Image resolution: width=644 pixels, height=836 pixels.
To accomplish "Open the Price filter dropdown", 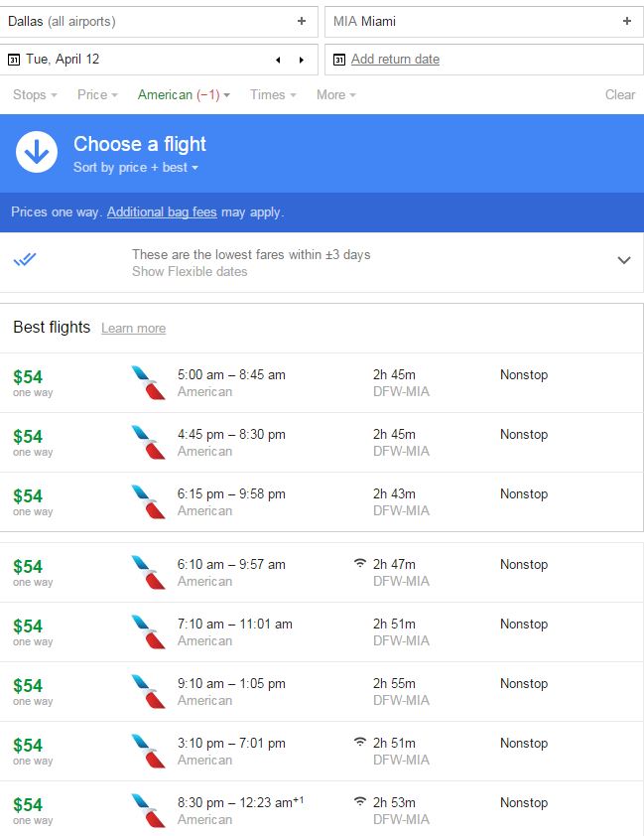I will [x=97, y=95].
